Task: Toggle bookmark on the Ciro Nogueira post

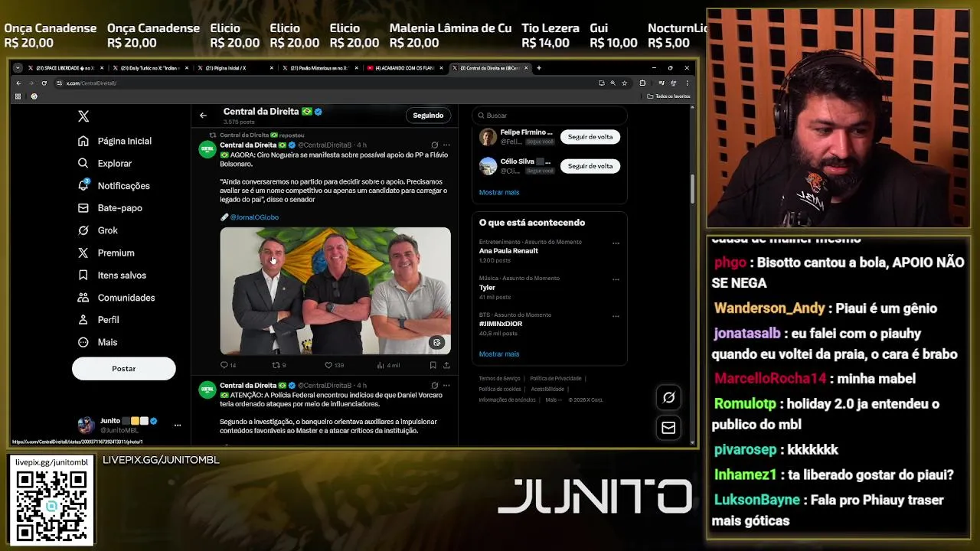Action: 433,365
